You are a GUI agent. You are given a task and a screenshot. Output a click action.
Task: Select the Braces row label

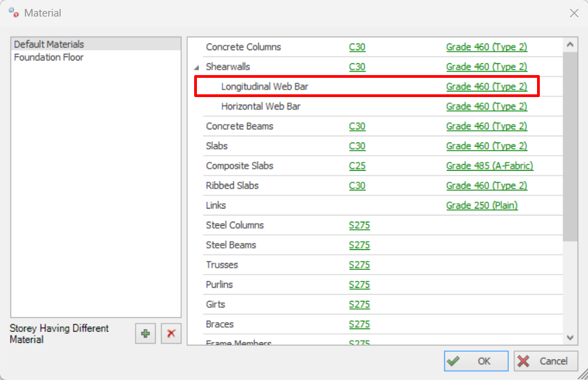tap(220, 325)
